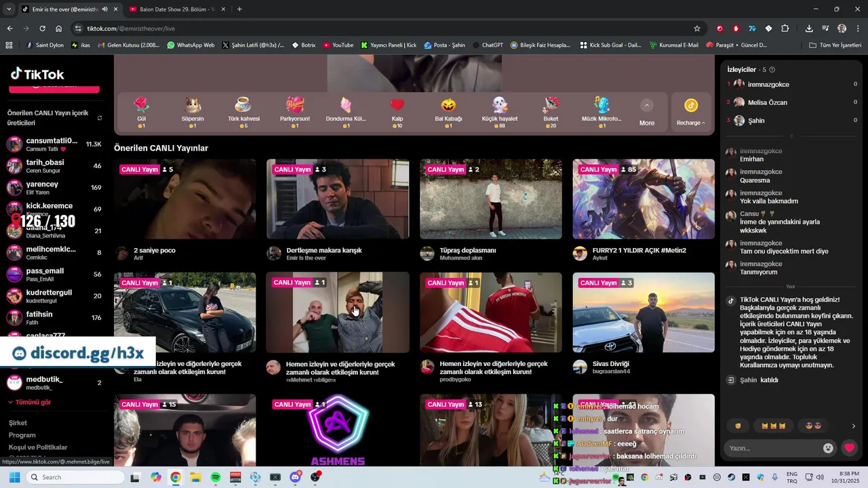The width and height of the screenshot is (868, 488).
Task: Send the Gül rose gift
Action: [142, 112]
